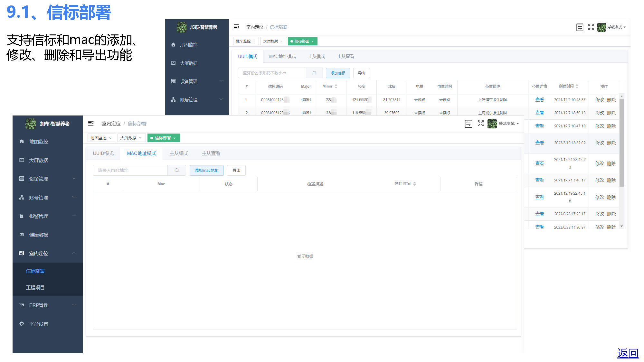Click the user avatar in front window header
The height and width of the screenshot is (362, 644).
click(492, 124)
